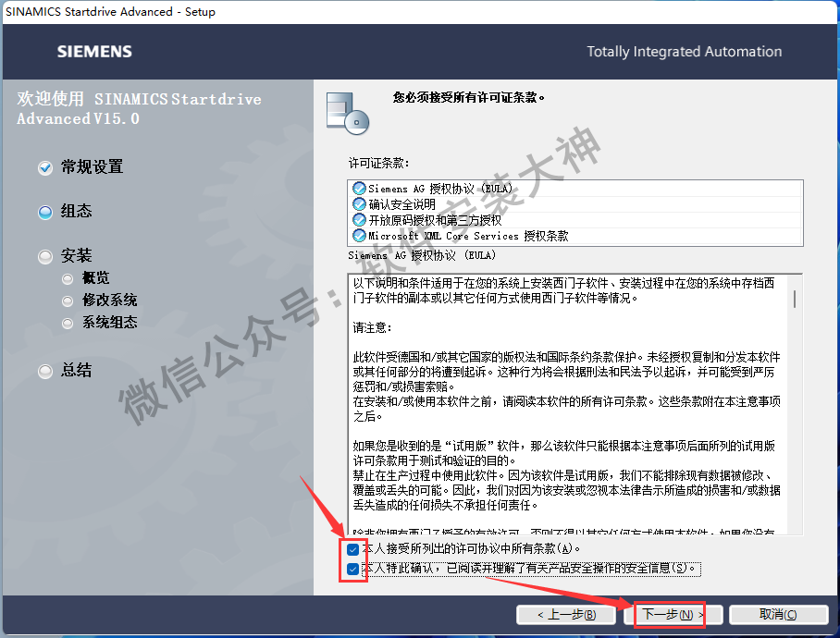840x638 pixels.
Task: Click the 修改系统 sub-step label
Action: (x=110, y=301)
